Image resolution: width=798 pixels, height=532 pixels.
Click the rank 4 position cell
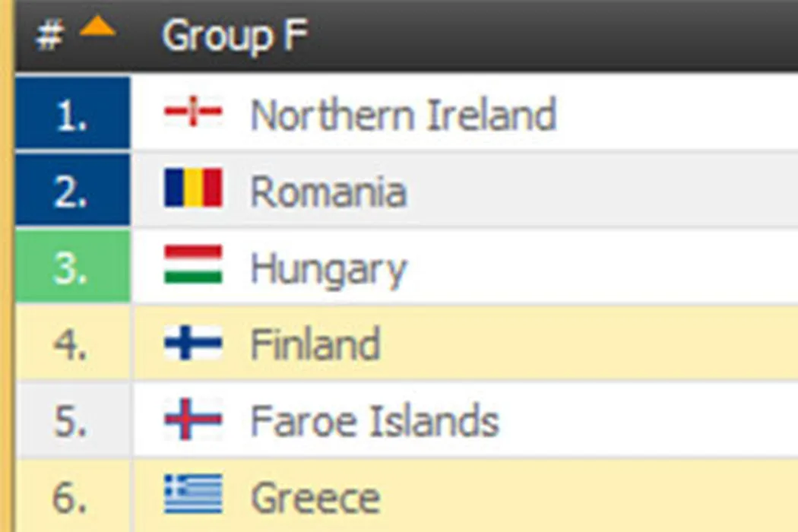pyautogui.click(x=73, y=343)
